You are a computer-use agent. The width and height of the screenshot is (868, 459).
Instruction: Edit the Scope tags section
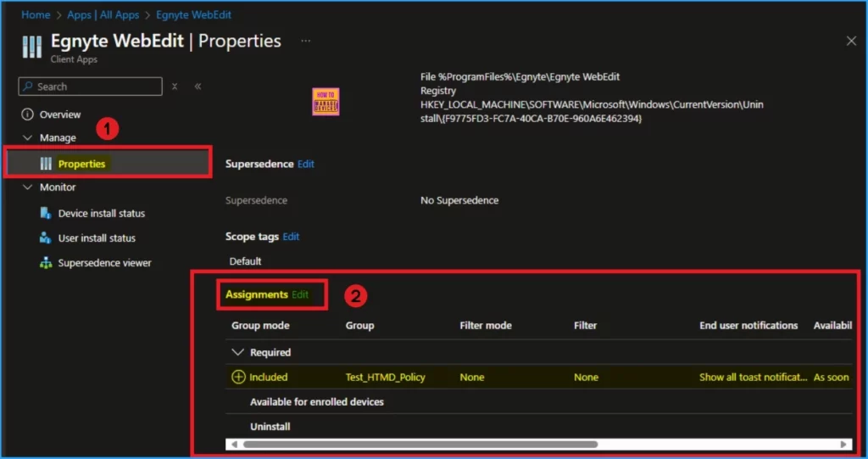291,237
